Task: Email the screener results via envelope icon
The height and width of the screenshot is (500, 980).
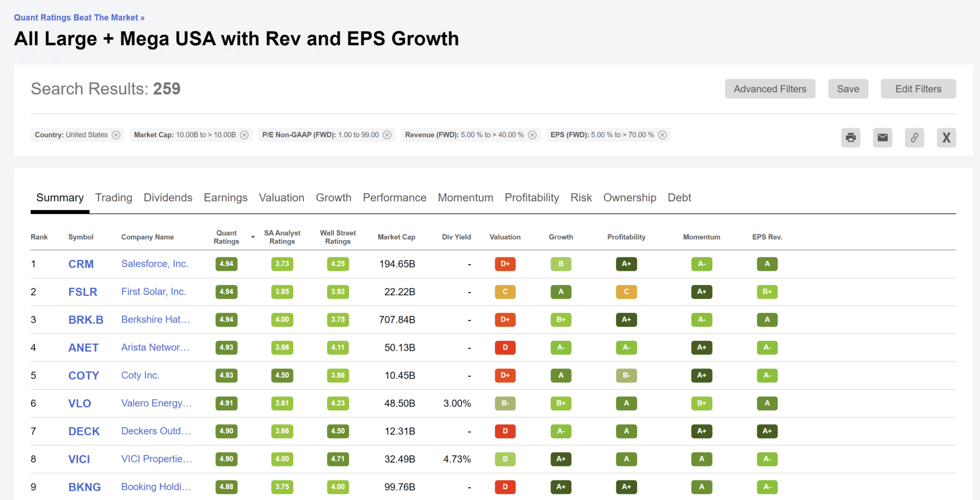Action: (x=882, y=137)
